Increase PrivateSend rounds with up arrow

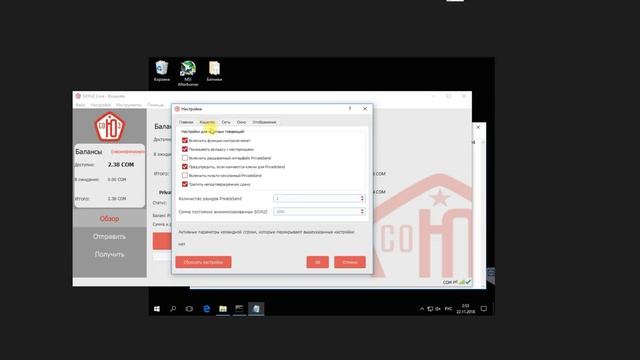pos(362,197)
